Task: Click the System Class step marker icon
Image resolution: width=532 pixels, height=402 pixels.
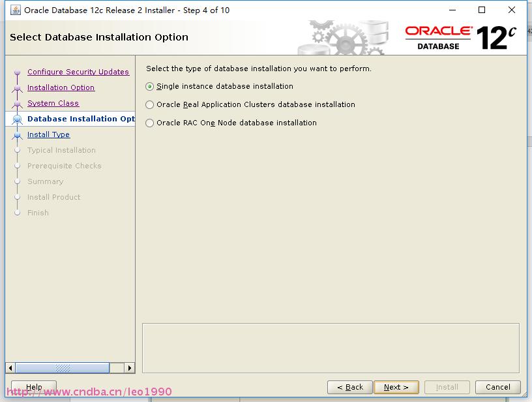Action: point(17,104)
